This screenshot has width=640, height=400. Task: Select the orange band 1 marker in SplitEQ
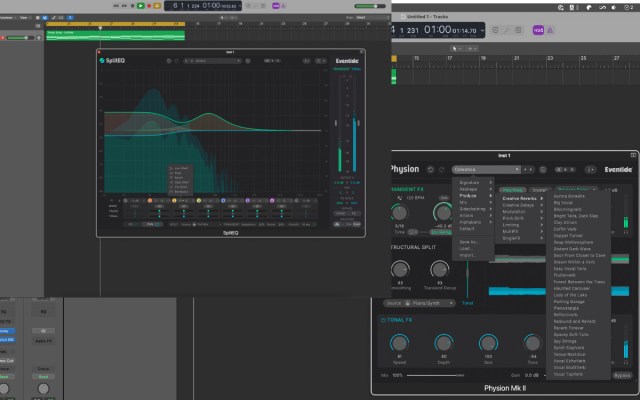point(150,200)
